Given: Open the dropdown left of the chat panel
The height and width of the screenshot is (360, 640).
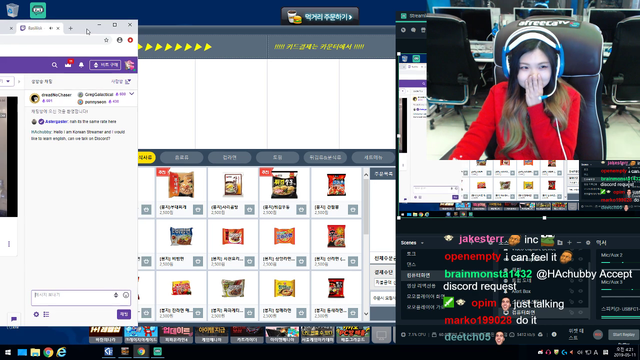Looking at the screenshot, I should pos(7,81).
